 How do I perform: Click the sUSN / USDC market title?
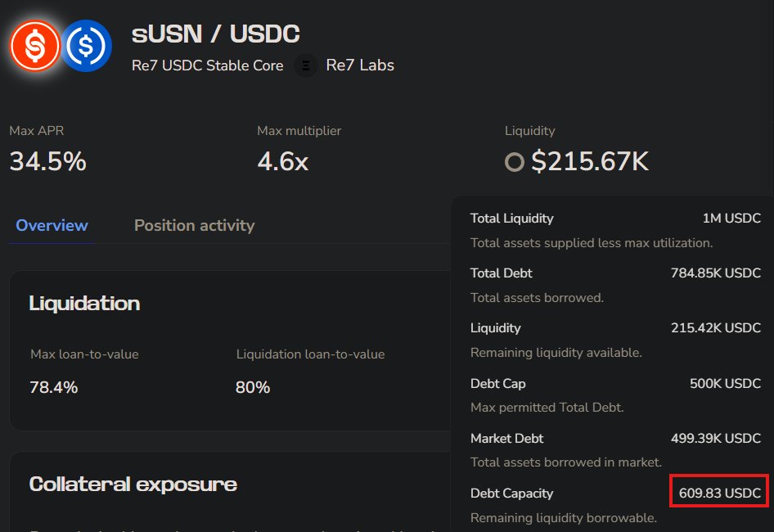coord(216,34)
